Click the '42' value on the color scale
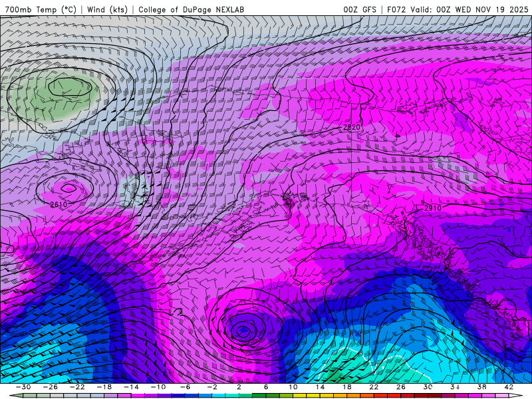 click(x=509, y=387)
